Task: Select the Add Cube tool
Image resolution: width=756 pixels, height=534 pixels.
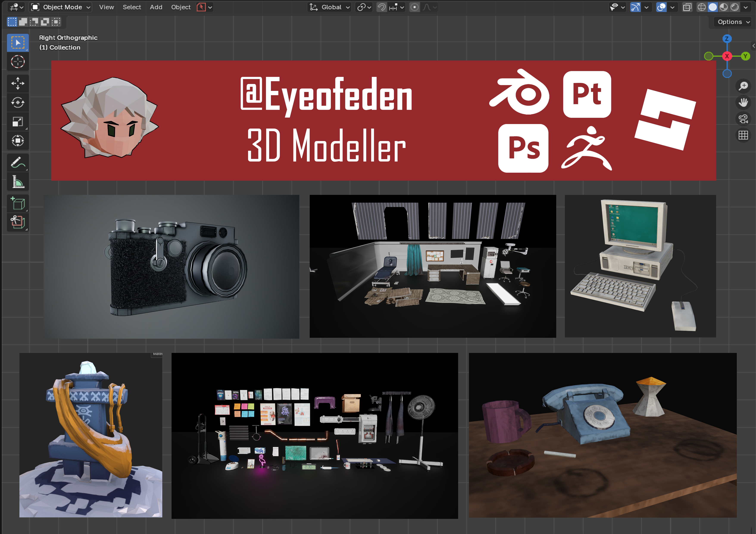Action: click(18, 203)
